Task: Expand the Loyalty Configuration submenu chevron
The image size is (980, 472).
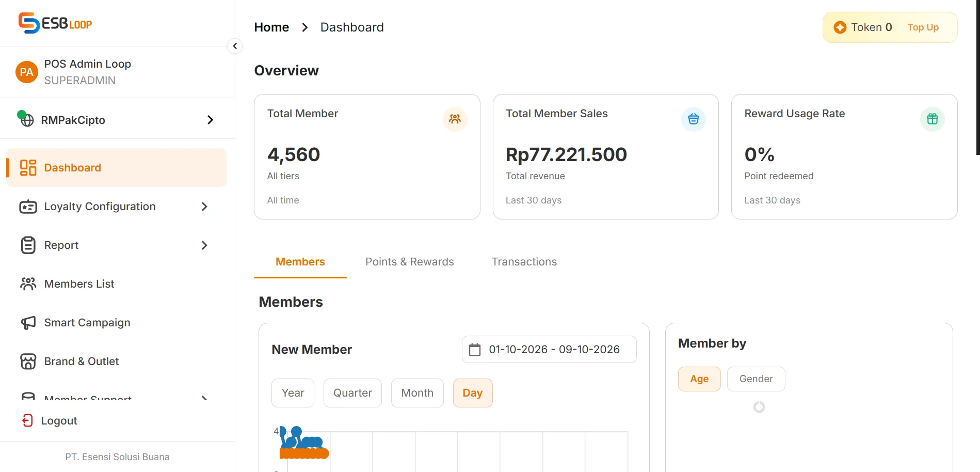Action: click(204, 207)
